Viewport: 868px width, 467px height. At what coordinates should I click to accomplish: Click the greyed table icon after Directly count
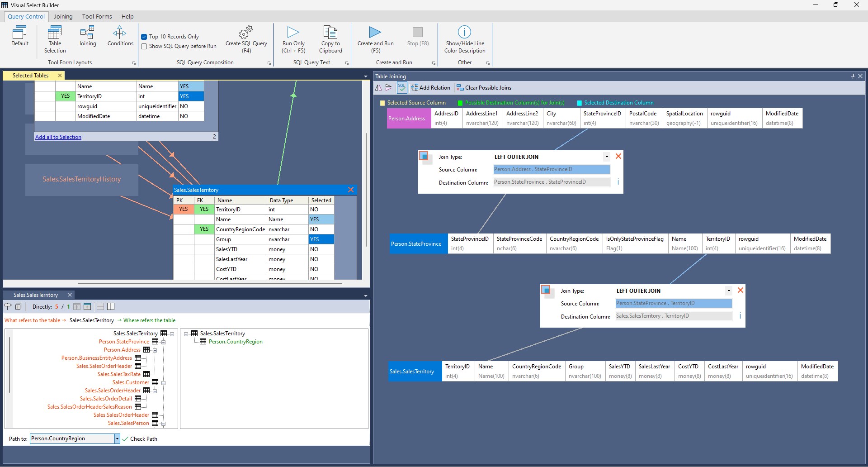[77, 306]
